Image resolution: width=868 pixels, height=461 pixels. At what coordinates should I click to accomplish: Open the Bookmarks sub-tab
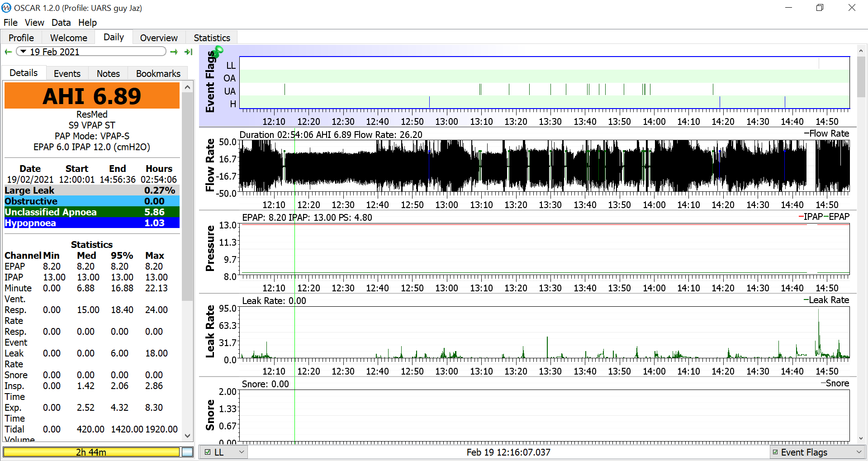(158, 73)
